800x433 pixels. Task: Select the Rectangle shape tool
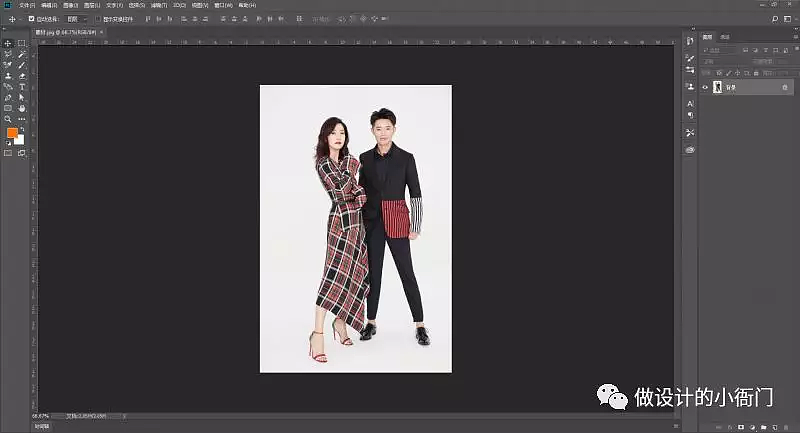point(8,108)
